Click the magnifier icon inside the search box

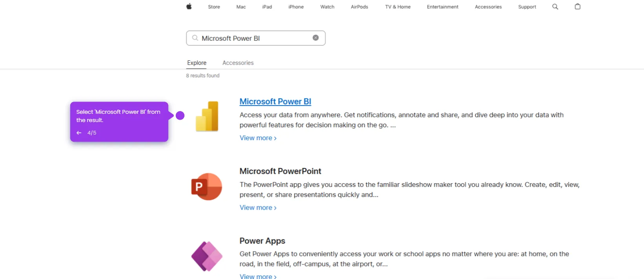(x=195, y=38)
